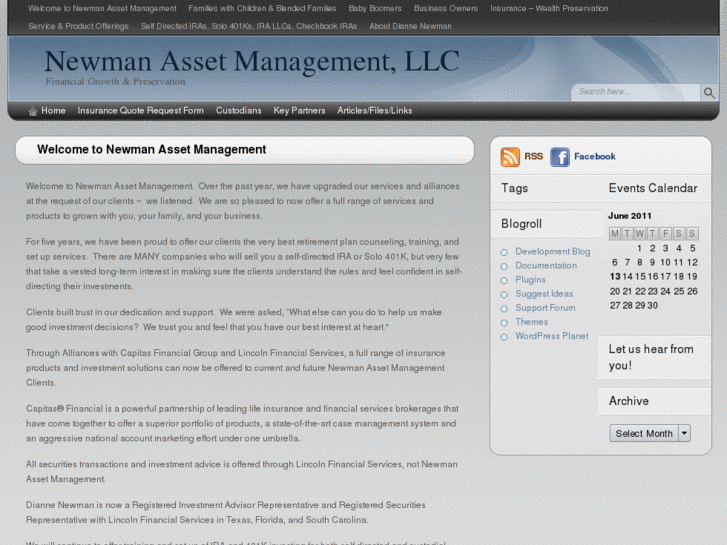Open Plugins blogroll link

click(530, 280)
